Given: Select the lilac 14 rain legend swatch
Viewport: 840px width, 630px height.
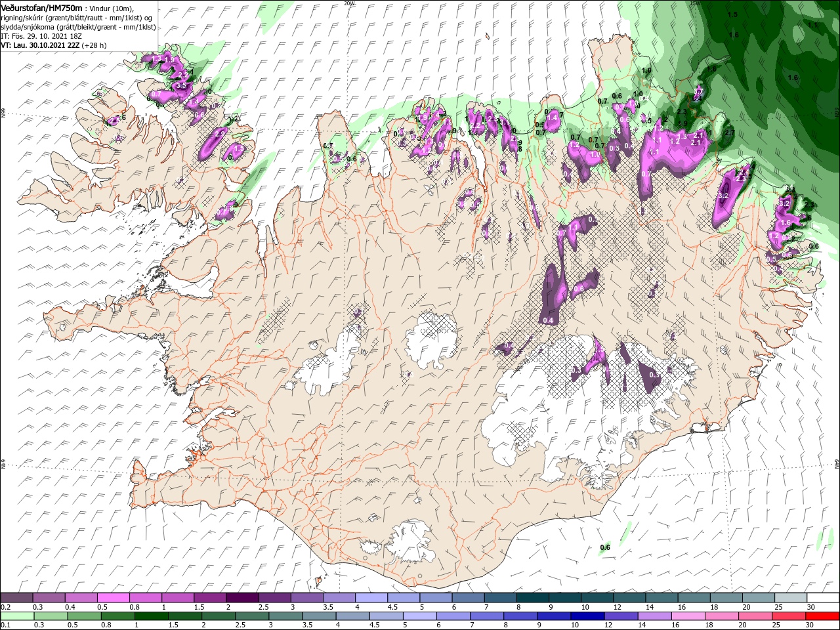Looking at the screenshot, I should [x=654, y=616].
